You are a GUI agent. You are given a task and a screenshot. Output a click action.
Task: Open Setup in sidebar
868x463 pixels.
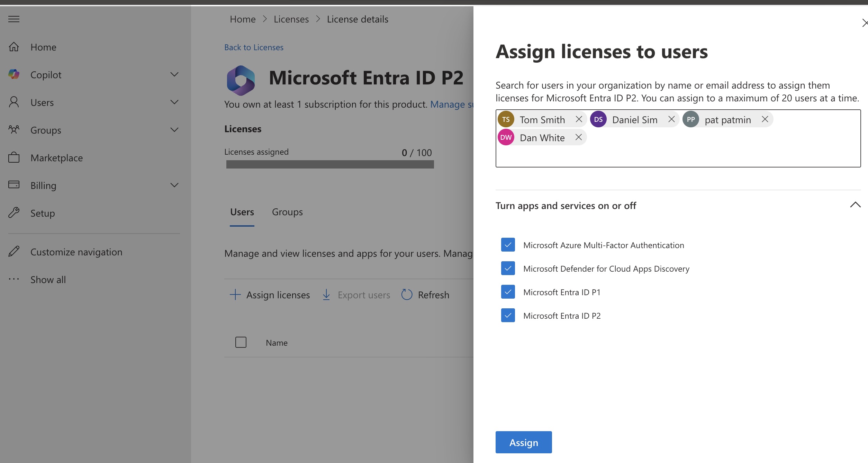click(x=43, y=213)
